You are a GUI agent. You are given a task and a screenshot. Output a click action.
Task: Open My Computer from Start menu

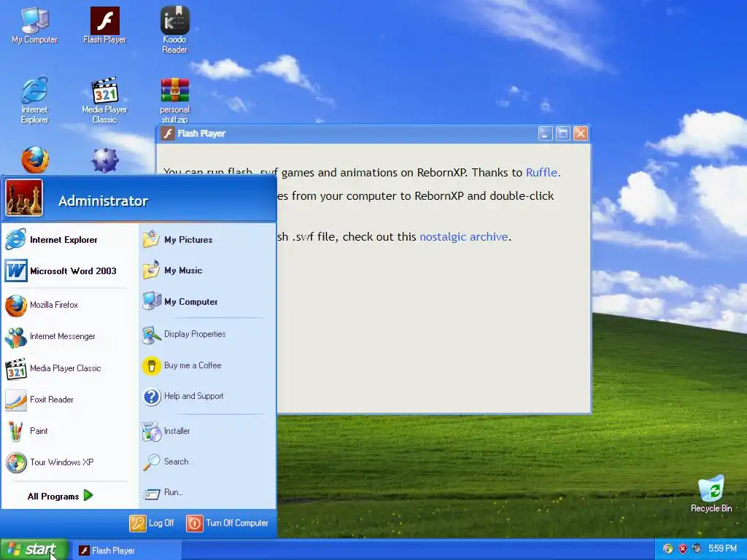(206, 301)
